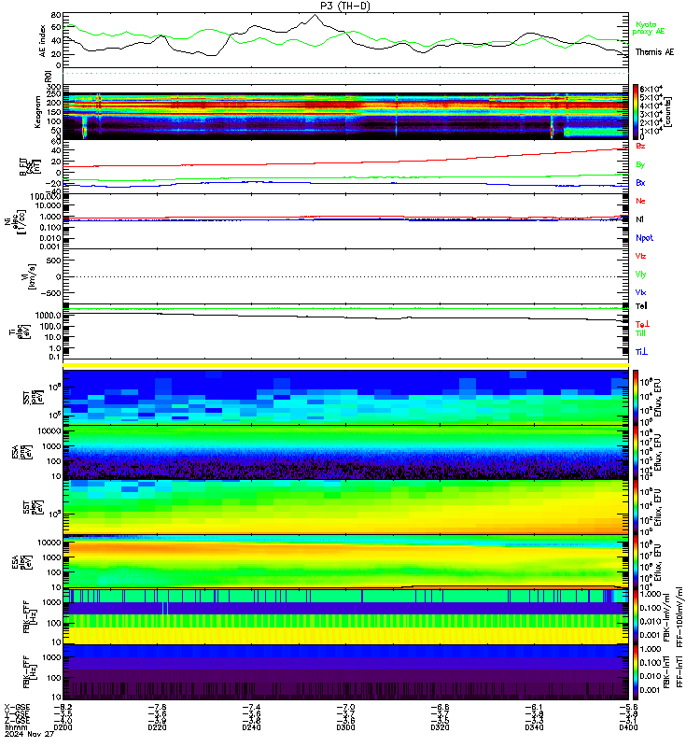The width and height of the screenshot is (700, 747).
Task: Select the blue perpendicular Ti legend label
Action: pos(641,352)
